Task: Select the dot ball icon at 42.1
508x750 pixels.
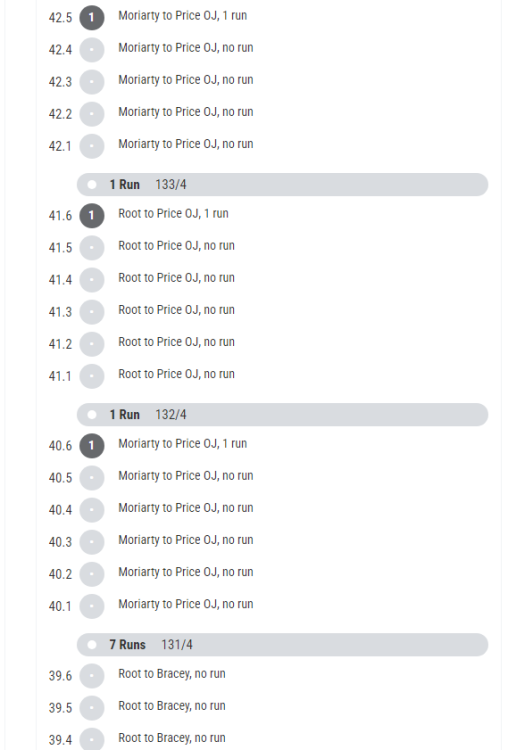Action: pyautogui.click(x=92, y=146)
